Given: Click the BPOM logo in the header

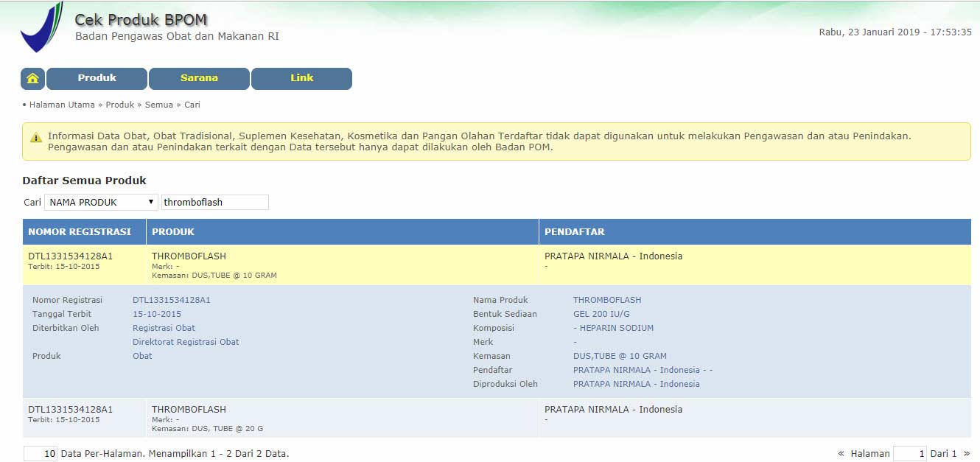Looking at the screenshot, I should (x=42, y=27).
